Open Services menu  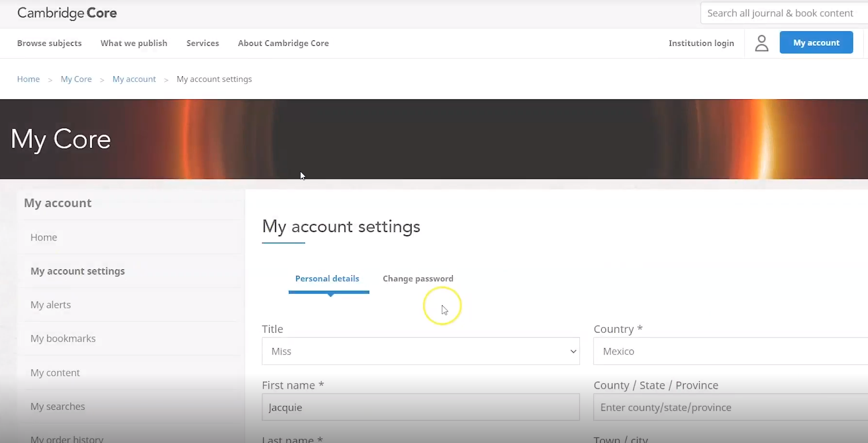[203, 43]
